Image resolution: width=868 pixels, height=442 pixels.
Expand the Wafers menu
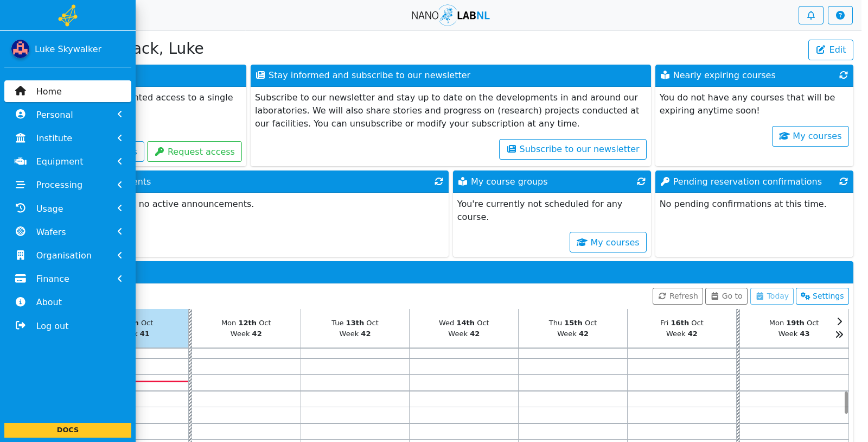pos(68,232)
